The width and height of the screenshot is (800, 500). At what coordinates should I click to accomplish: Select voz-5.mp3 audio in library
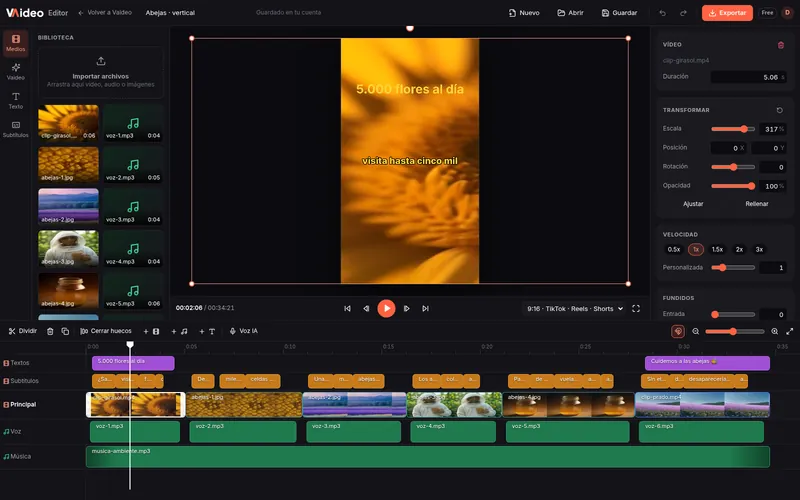click(x=133, y=290)
